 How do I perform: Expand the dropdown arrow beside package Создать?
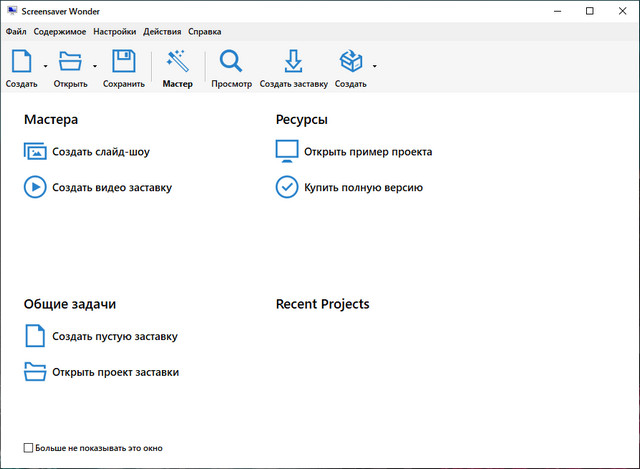(374, 67)
